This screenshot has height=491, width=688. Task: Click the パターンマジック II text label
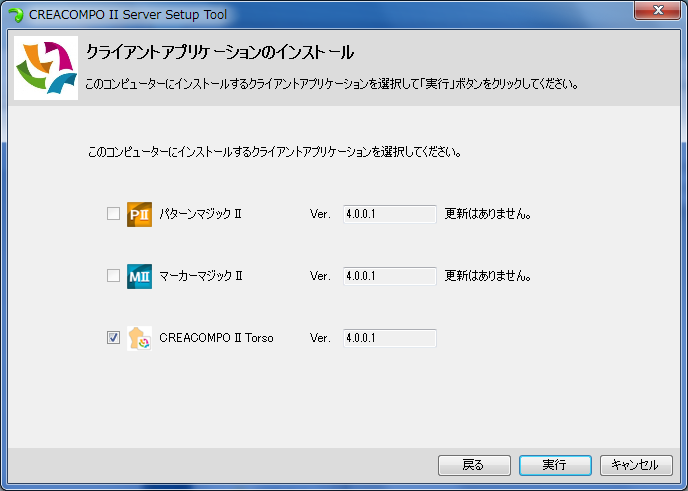coord(201,214)
